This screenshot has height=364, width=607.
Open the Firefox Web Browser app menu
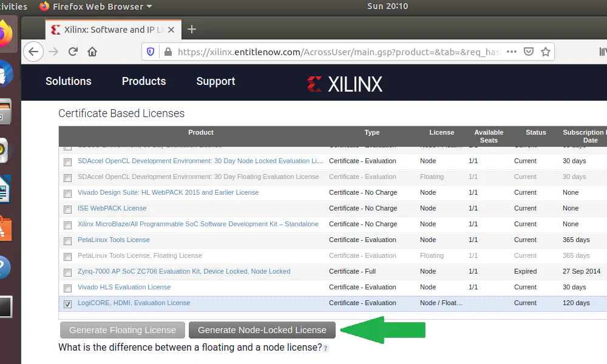pyautogui.click(x=96, y=7)
